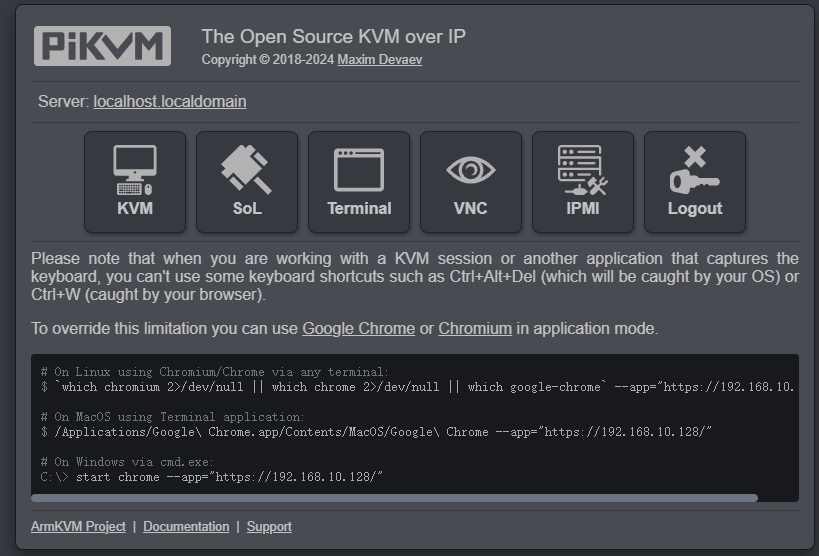This screenshot has width=819, height=556.
Task: Click the 'The Open Source KVM over IP' heading
Action: pyautogui.click(x=334, y=37)
